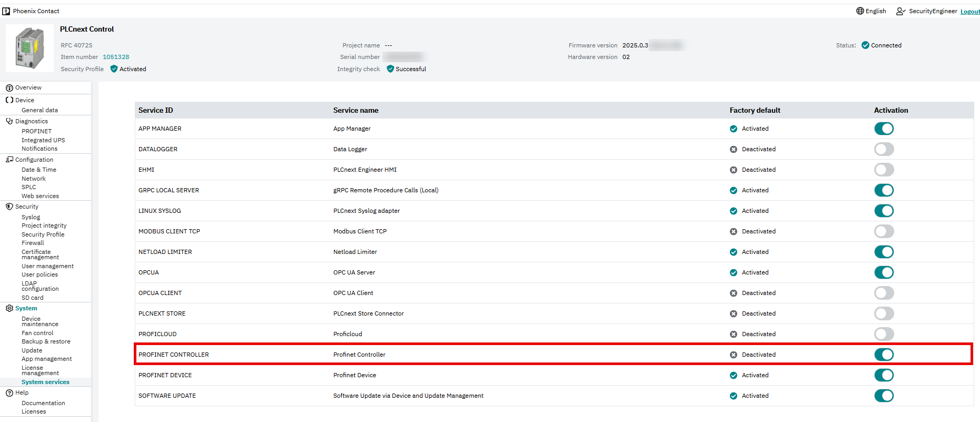Screen dimensions: 980x422
Task: Click the Service ID column header
Action: [x=156, y=110]
